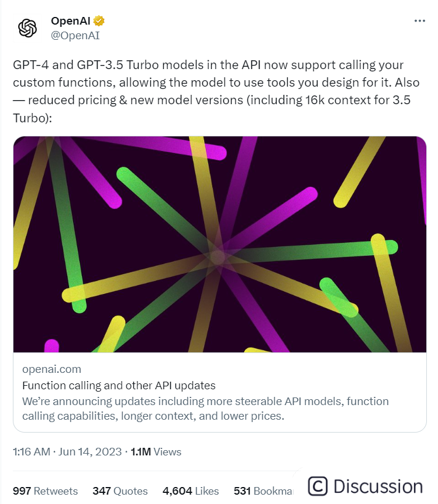Open 'Function calling and other API updates' title
Image resolution: width=438 pixels, height=504 pixels.
pos(119,385)
